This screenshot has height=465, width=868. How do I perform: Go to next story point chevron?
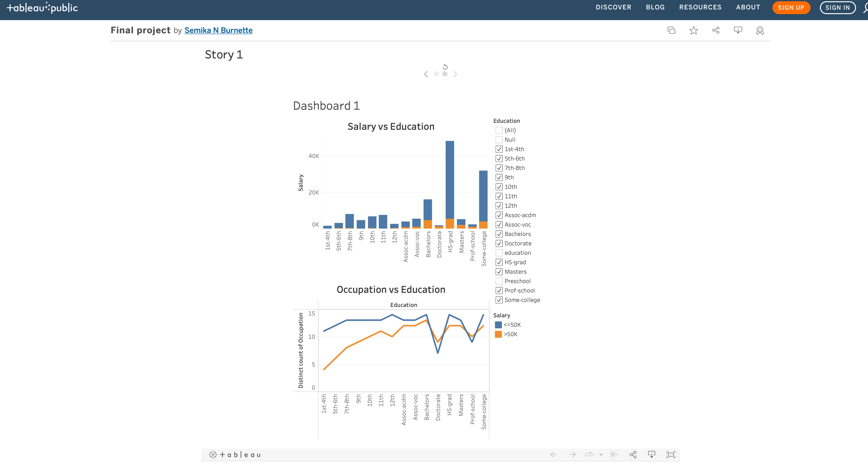coord(455,74)
